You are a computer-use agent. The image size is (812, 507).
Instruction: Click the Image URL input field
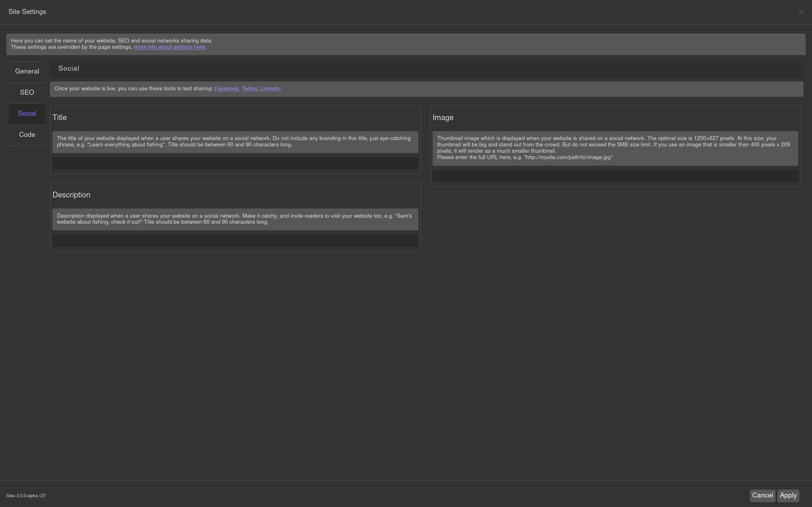coord(615,176)
